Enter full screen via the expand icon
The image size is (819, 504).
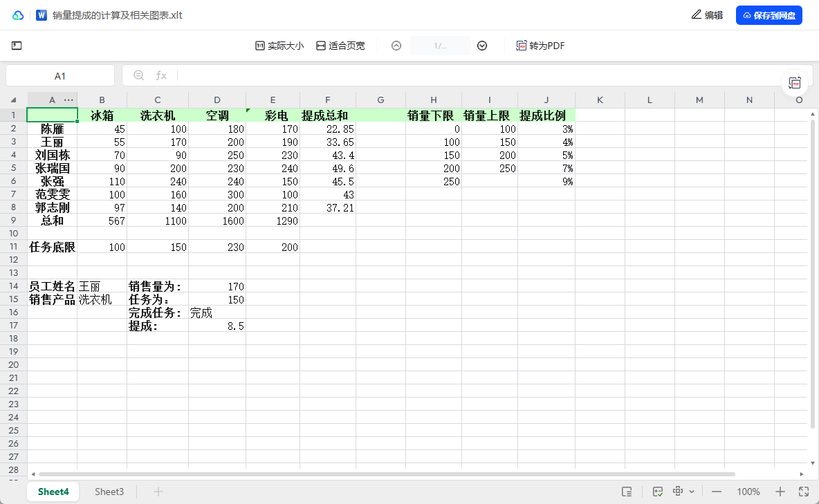pyautogui.click(x=804, y=492)
